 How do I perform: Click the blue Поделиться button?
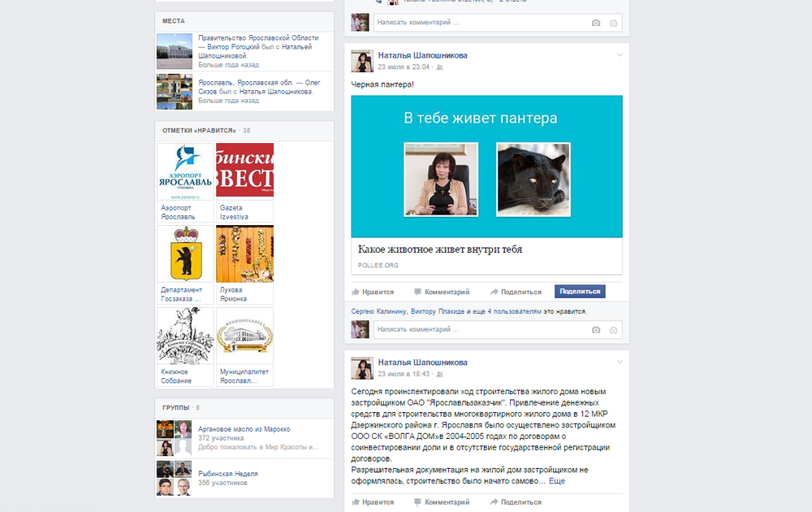[580, 291]
